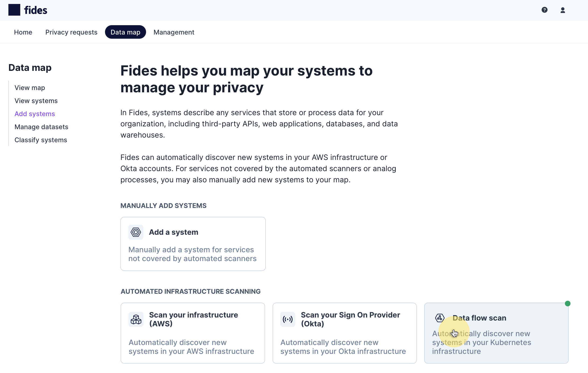Click the Data map sidebar heading

click(x=30, y=68)
